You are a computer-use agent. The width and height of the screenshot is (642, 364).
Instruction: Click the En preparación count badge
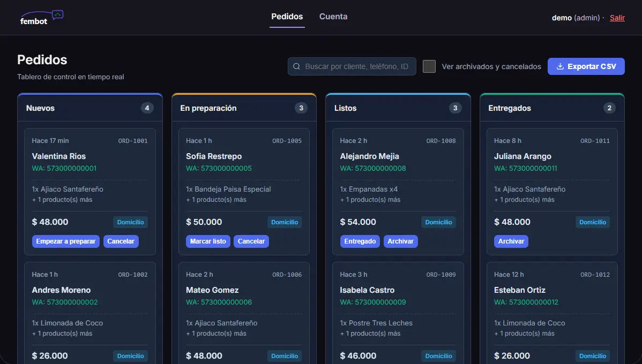301,108
